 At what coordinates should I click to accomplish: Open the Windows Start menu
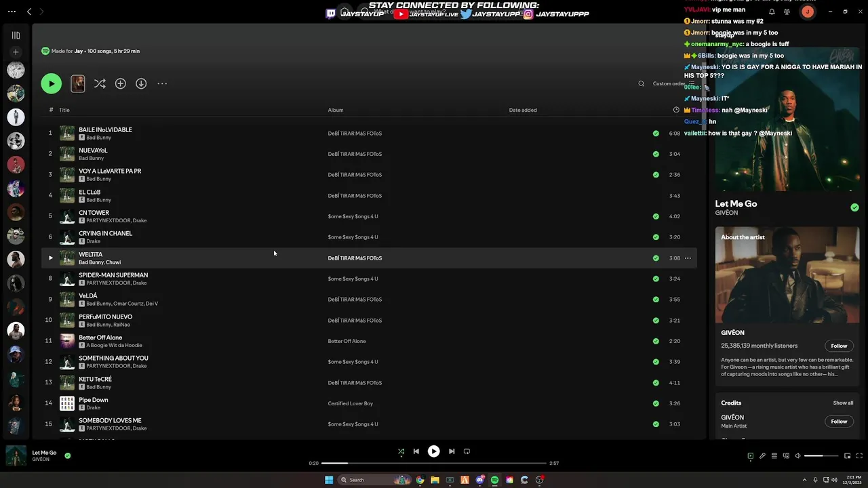(x=329, y=480)
